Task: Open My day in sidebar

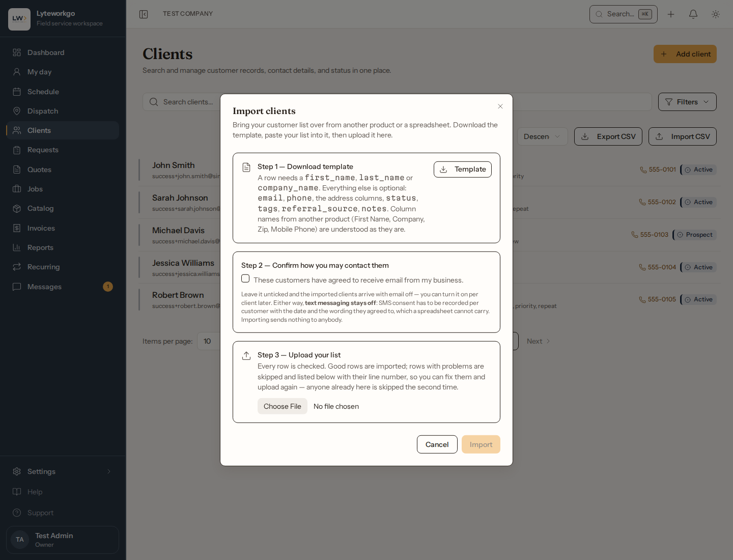Action: point(63,72)
